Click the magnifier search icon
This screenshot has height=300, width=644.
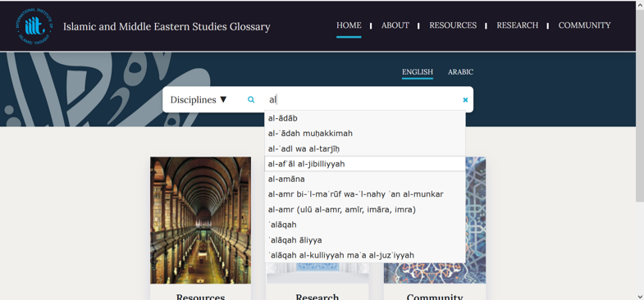tap(251, 99)
